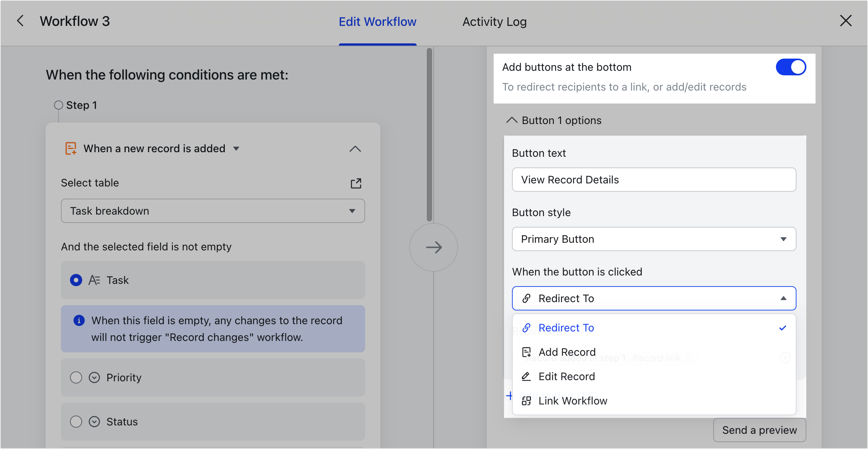Click the Send a preview button

point(759,430)
